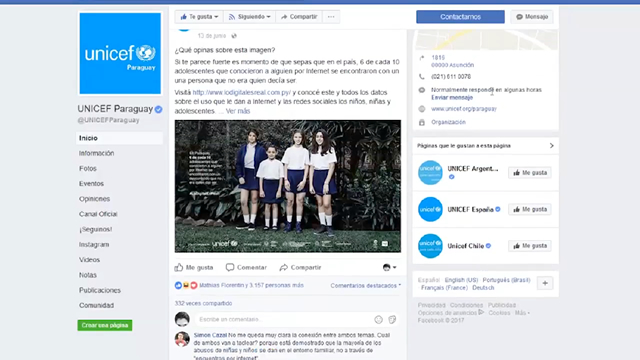Open Canal Oficial in the sidebar
This screenshot has width=640, height=360.
click(98, 214)
